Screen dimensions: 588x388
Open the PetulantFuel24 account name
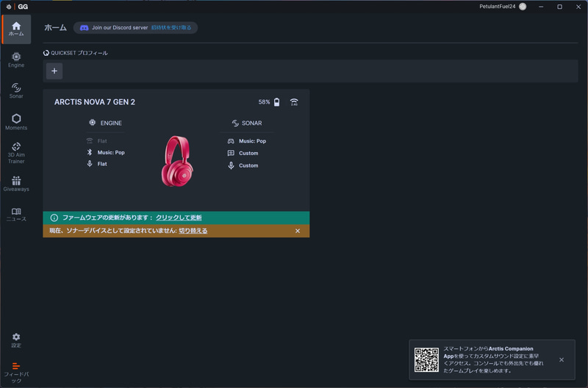(x=498, y=7)
